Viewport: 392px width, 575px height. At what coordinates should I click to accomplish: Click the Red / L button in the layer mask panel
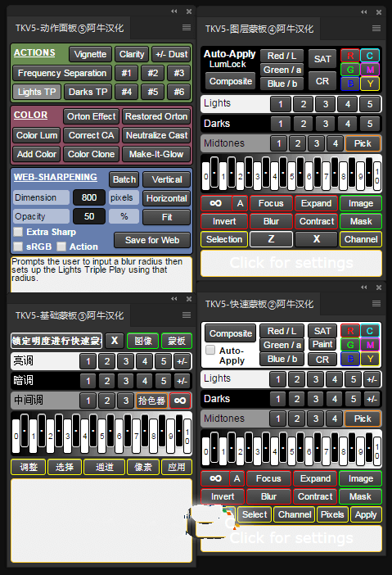[282, 56]
